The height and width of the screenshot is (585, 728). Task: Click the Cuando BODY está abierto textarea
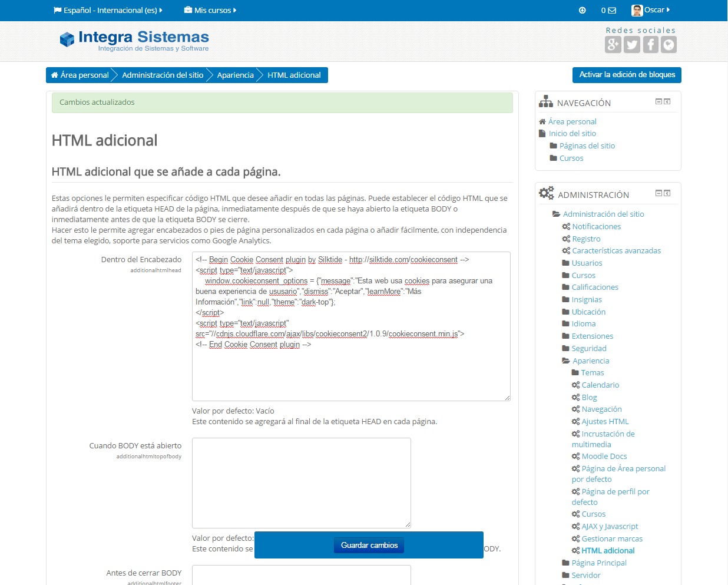tap(302, 482)
